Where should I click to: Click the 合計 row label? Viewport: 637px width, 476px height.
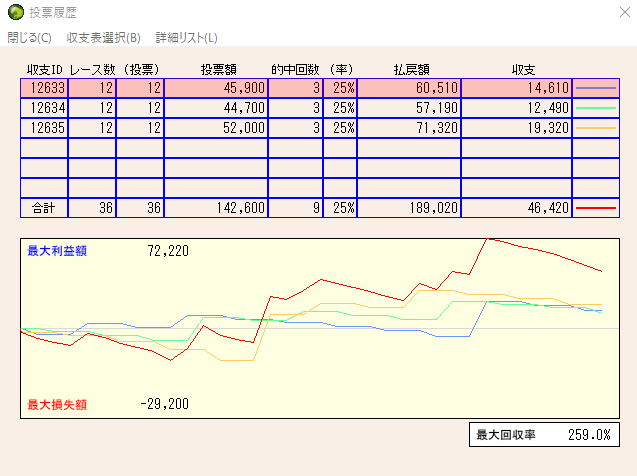click(43, 208)
